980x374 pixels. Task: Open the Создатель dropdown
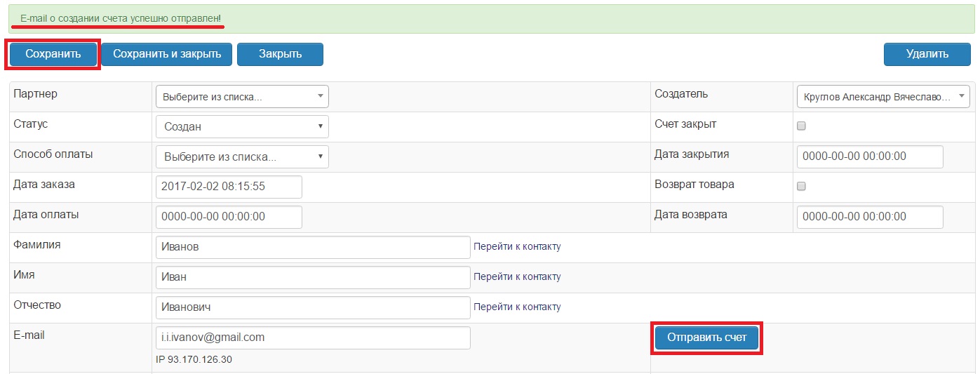pos(883,97)
